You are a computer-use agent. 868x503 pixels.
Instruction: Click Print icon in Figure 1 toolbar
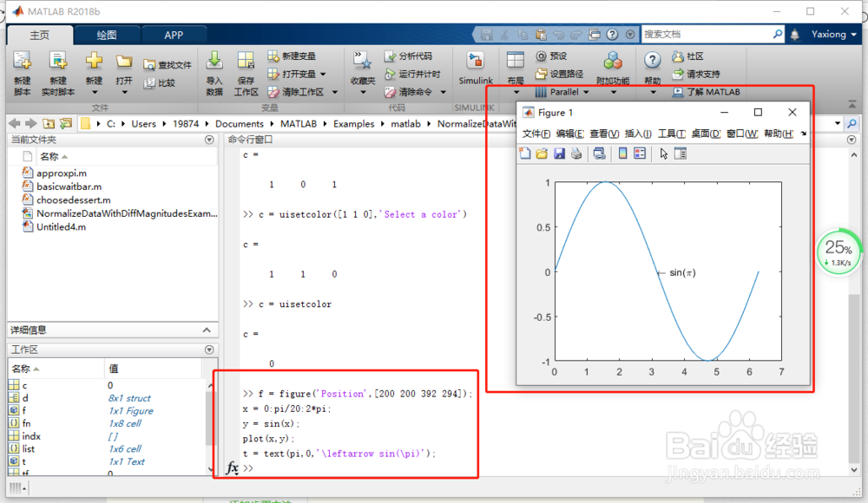pyautogui.click(x=576, y=154)
